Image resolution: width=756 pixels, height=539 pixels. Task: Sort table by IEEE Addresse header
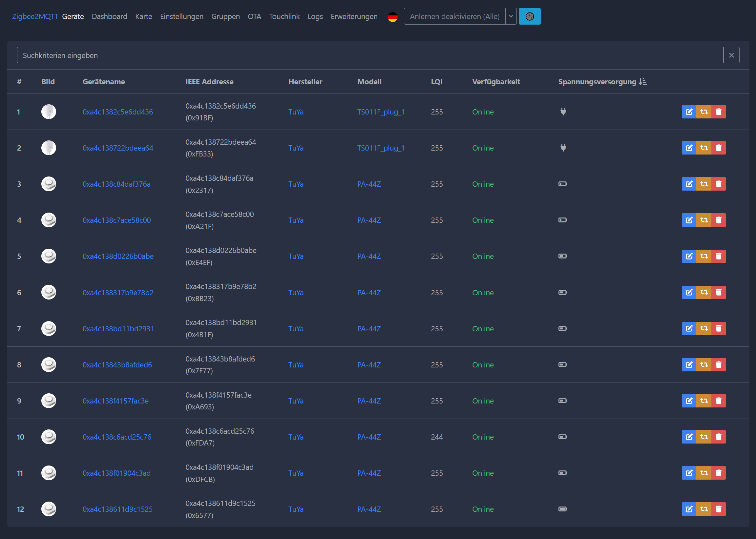click(209, 82)
